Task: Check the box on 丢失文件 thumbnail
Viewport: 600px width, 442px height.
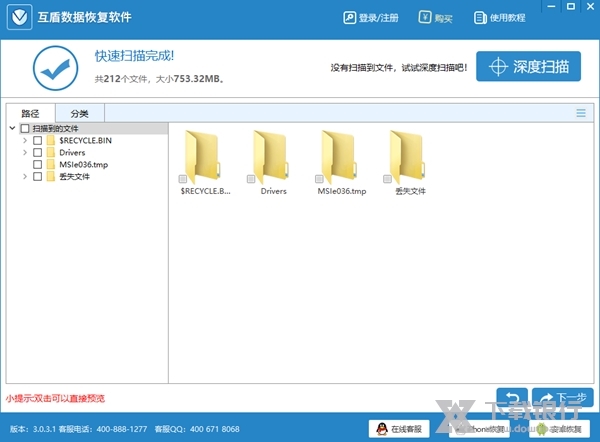Action: [387, 179]
